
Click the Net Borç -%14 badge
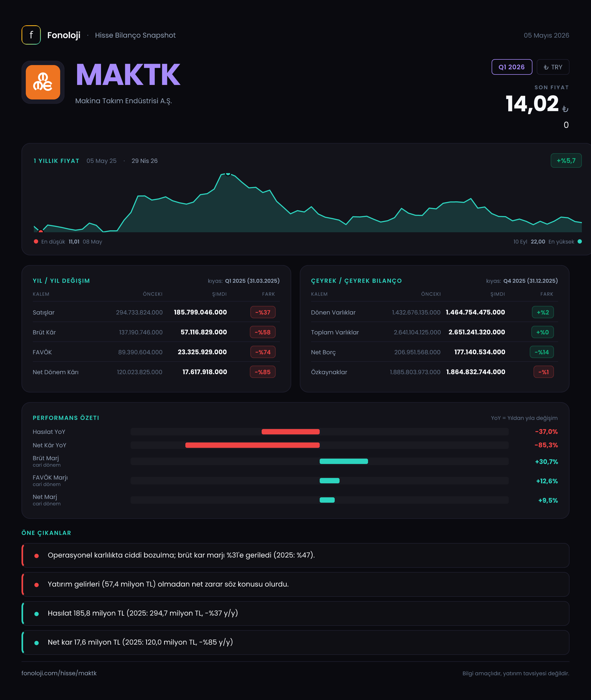[542, 352]
